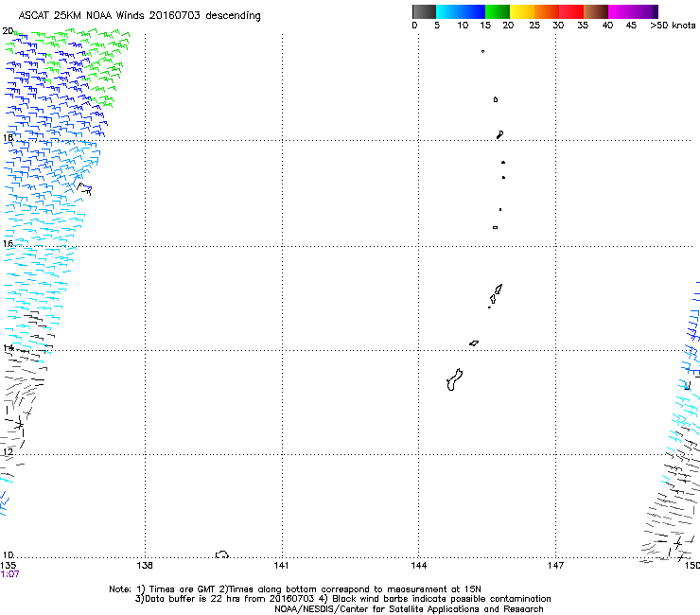Click the longitude label '147'

pos(555,566)
